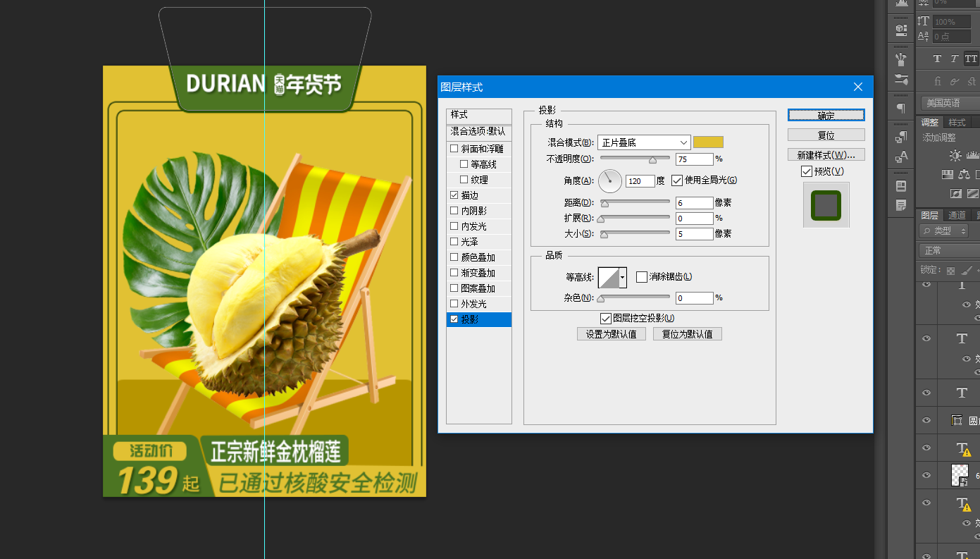Image resolution: width=980 pixels, height=559 pixels.
Task: Add a Color Balance adjustment (scales icon)
Action: click(965, 174)
